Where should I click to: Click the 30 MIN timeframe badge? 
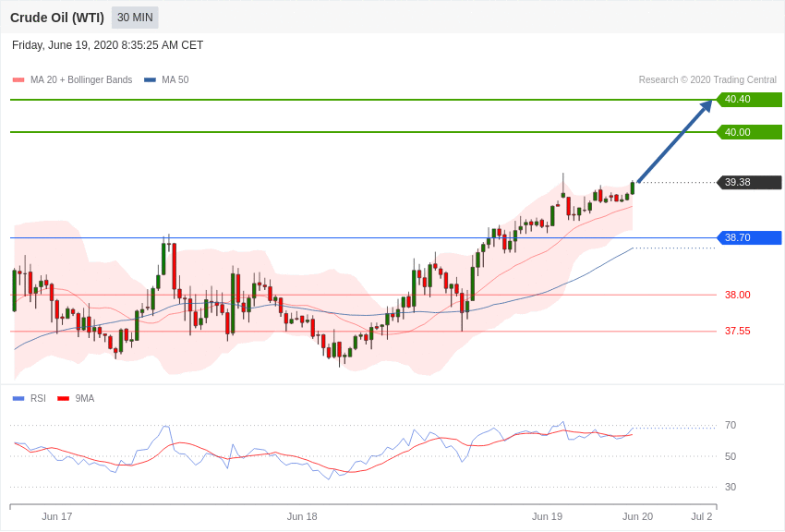click(x=135, y=18)
